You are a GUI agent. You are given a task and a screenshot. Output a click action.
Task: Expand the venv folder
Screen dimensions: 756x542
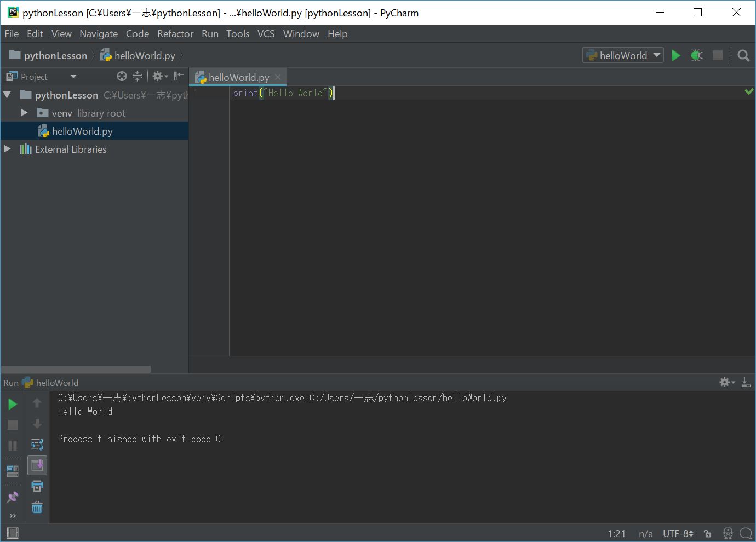tap(24, 113)
